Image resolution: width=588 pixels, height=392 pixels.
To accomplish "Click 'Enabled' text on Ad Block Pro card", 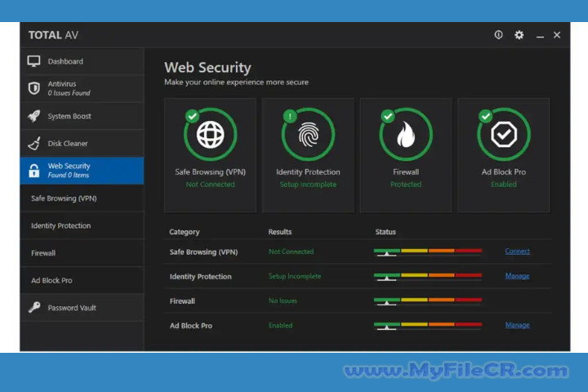I will pyautogui.click(x=504, y=185).
